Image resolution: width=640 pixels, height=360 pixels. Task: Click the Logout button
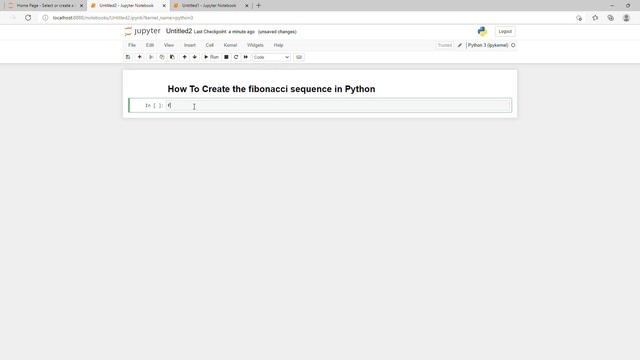505,31
